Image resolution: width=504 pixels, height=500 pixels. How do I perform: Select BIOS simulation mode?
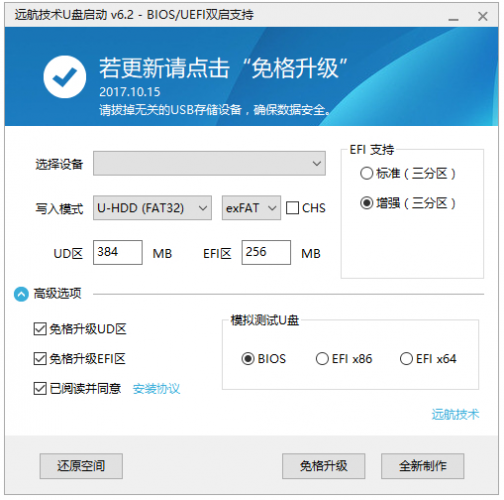pyautogui.click(x=248, y=359)
